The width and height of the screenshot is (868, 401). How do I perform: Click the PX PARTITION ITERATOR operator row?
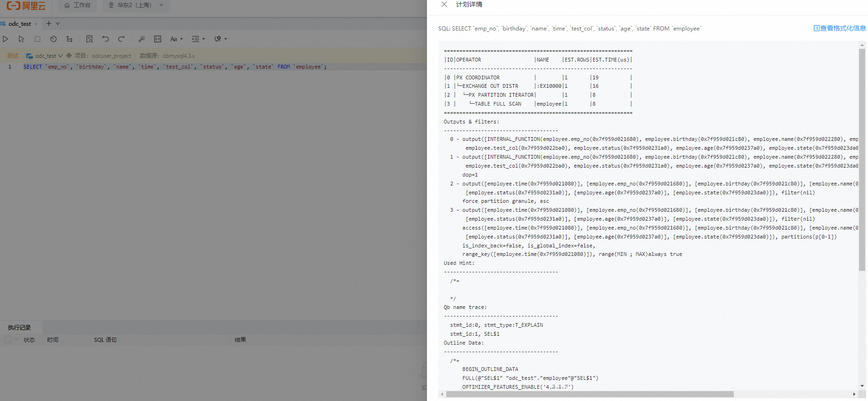538,95
